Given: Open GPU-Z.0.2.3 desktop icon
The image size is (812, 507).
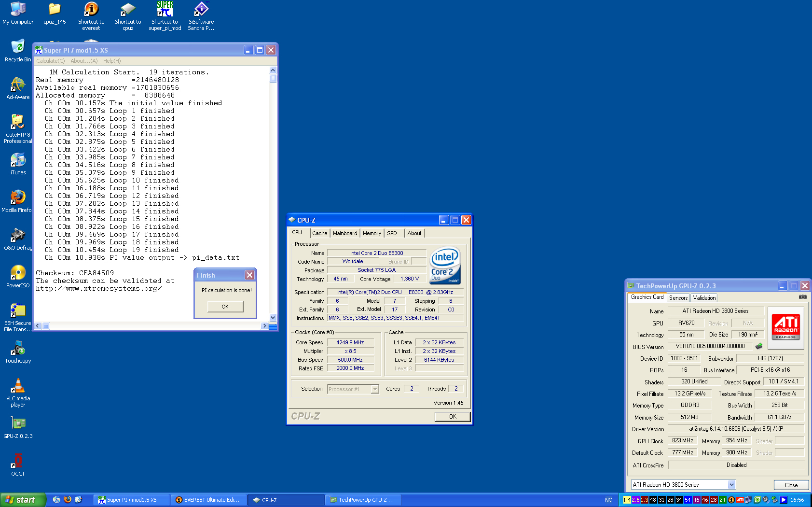Looking at the screenshot, I should click(18, 427).
